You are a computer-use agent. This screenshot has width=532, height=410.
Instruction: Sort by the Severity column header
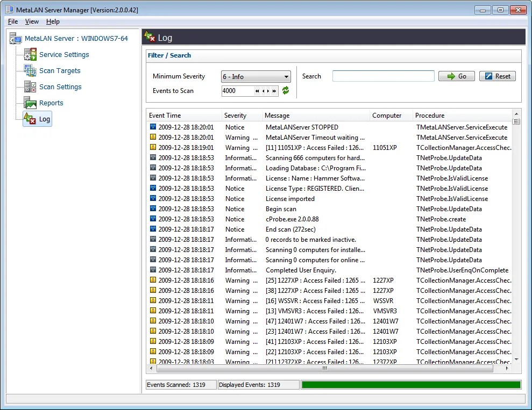point(242,115)
